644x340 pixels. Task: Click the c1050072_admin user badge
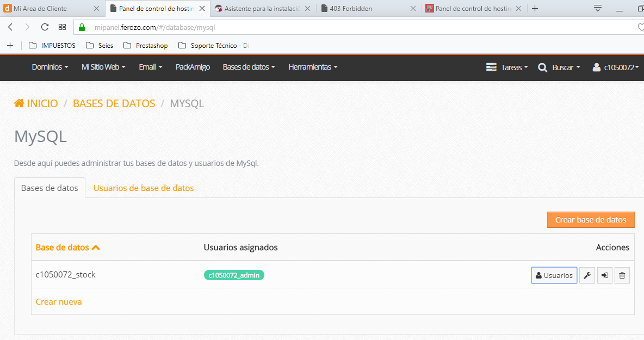tap(234, 275)
